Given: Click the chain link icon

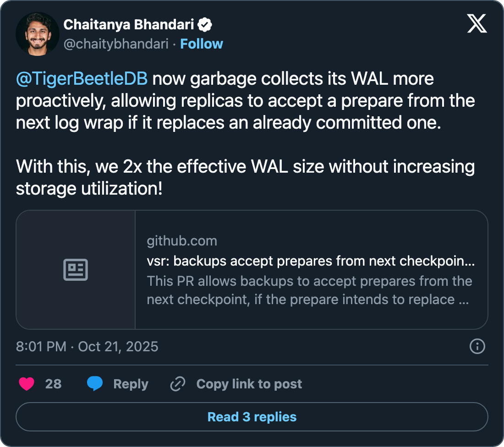Looking at the screenshot, I should pos(177,384).
